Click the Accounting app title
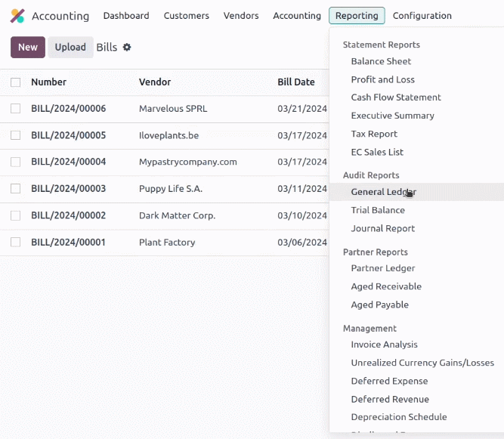Viewport: 504px width, 439px height. pyautogui.click(x=60, y=16)
